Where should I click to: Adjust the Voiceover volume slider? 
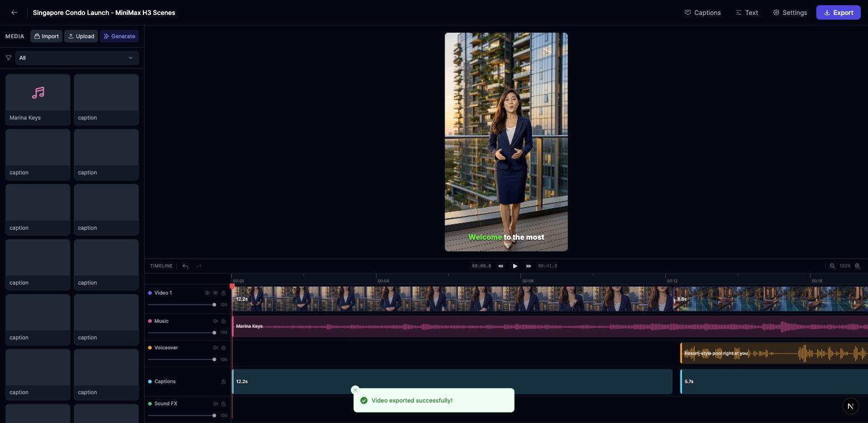pyautogui.click(x=182, y=359)
